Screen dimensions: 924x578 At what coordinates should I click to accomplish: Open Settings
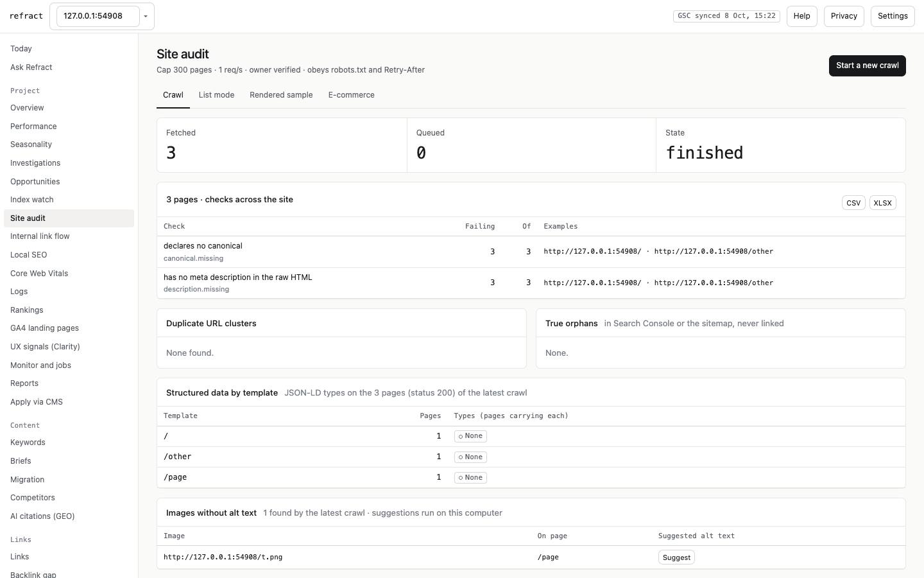893,16
